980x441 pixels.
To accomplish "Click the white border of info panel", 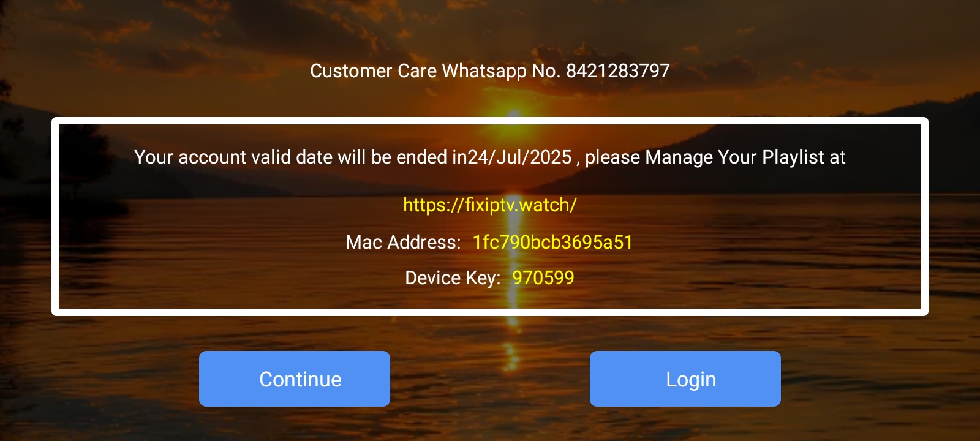I will tap(490, 121).
